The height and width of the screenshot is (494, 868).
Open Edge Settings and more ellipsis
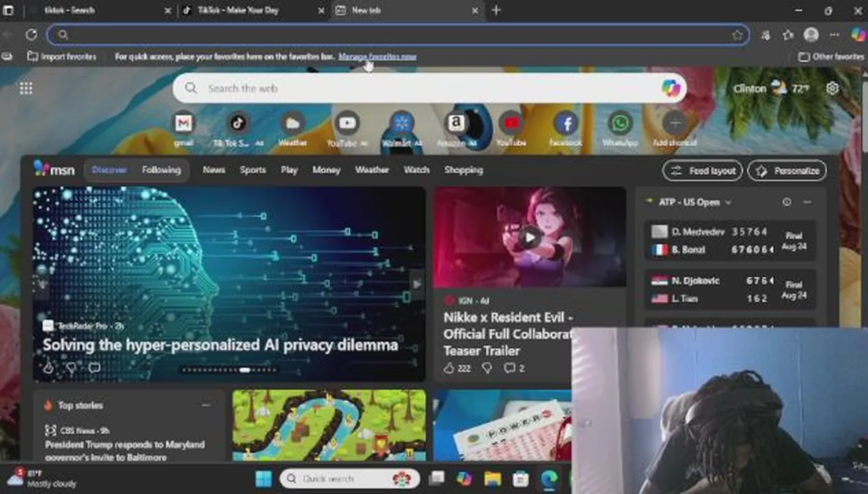(x=834, y=35)
